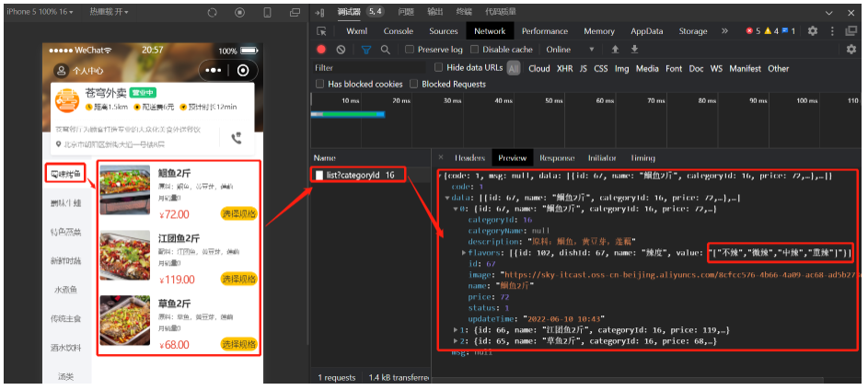
Task: Open devtools settings gear beside error counts
Action: 812,31
